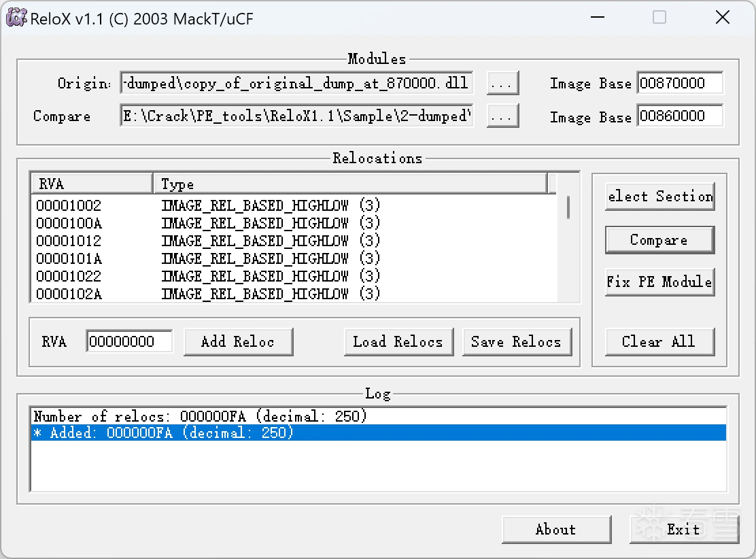The image size is (756, 559).
Task: Open the Load Relocs dialog
Action: [x=398, y=342]
